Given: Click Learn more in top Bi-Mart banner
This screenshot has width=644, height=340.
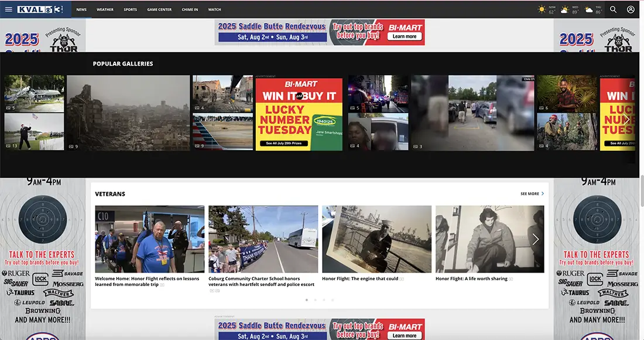Looking at the screenshot, I should pyautogui.click(x=404, y=36).
